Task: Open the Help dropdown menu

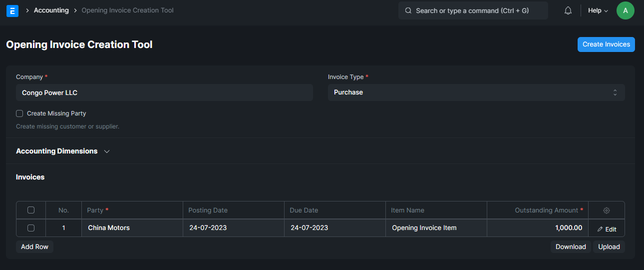Action: pyautogui.click(x=598, y=10)
